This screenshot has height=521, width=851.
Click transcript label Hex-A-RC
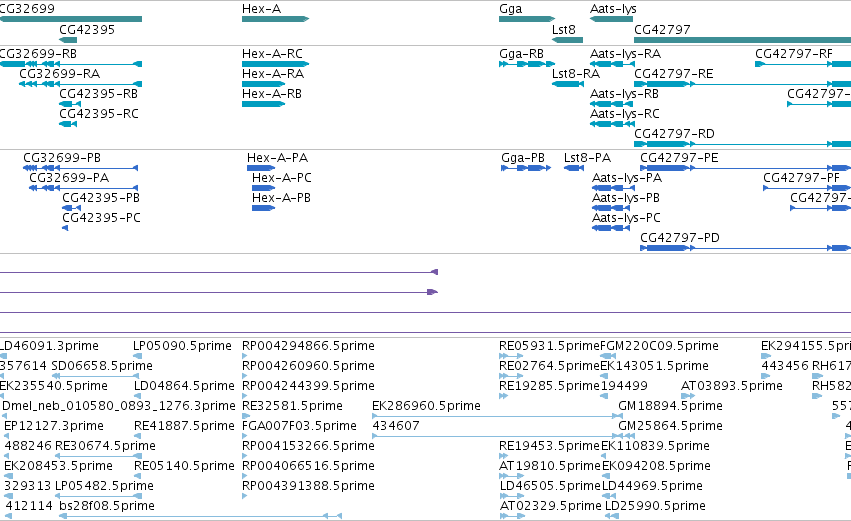272,54
